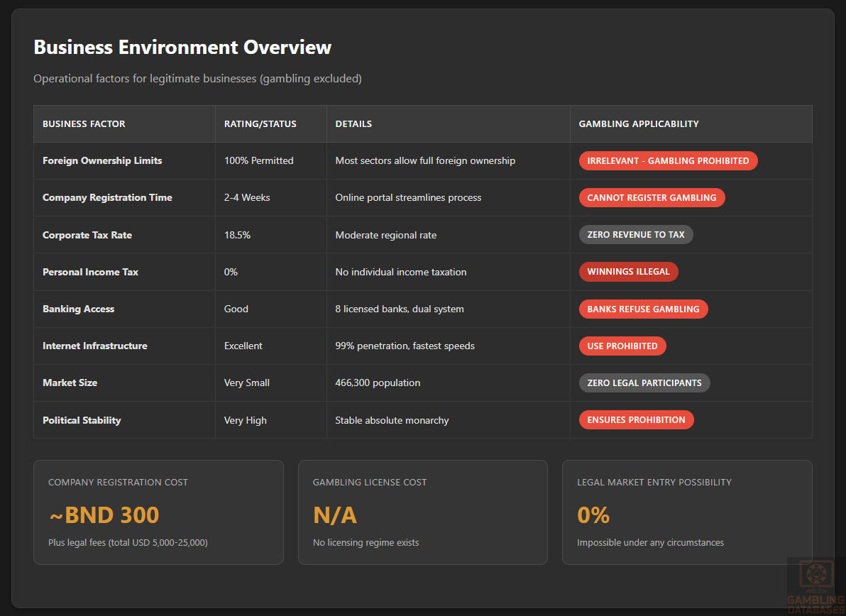Select the 'Ensures Prohibition' badge
846x616 pixels.
(636, 420)
